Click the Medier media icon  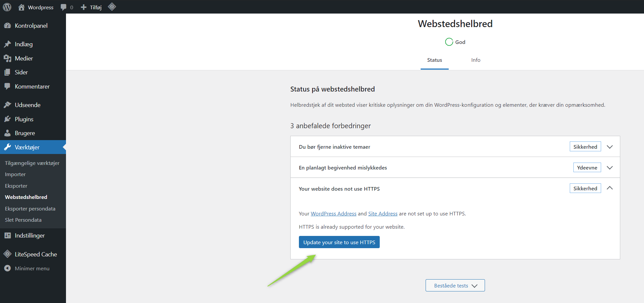point(7,58)
